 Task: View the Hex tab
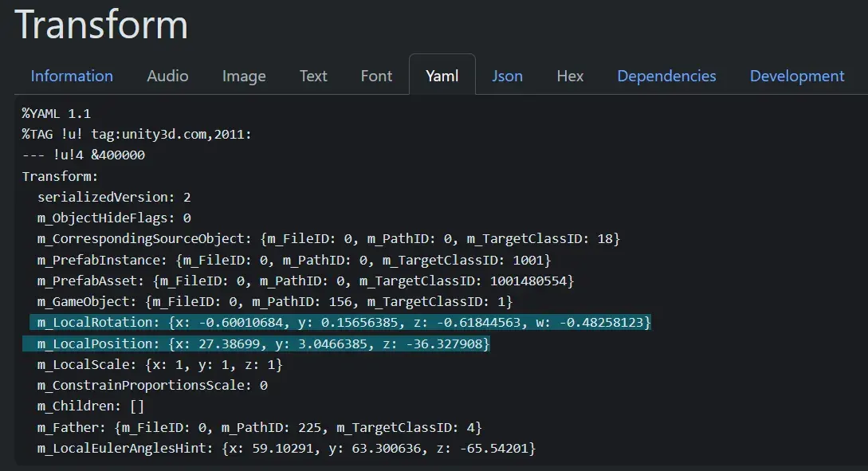(x=570, y=76)
